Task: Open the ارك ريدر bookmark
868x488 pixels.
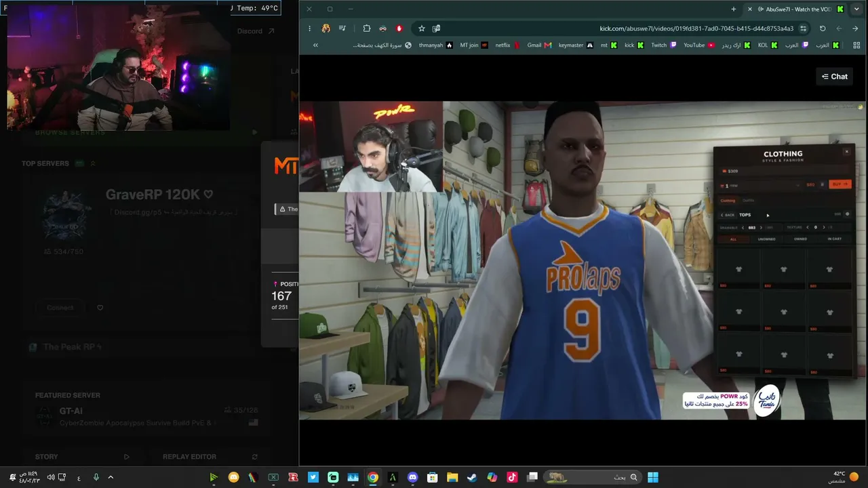Action: (736, 45)
